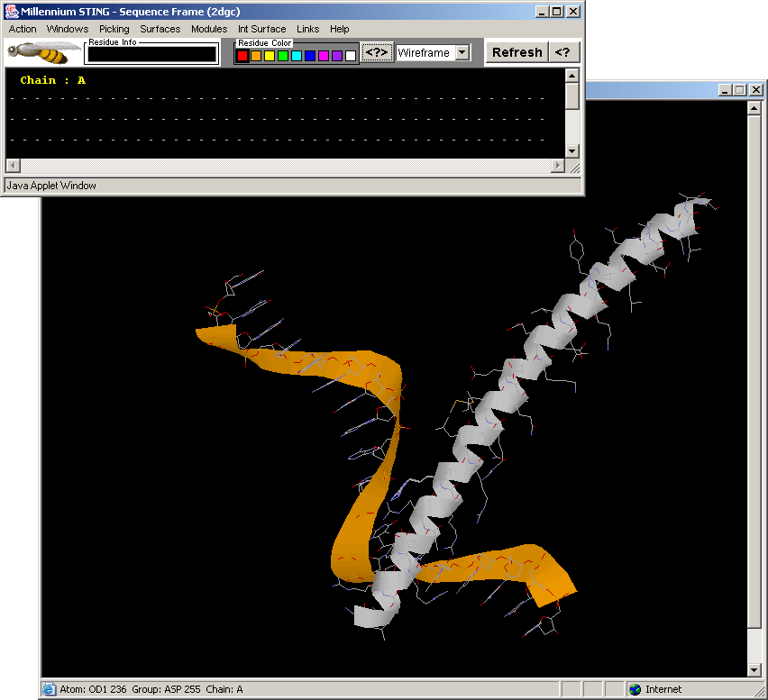Click the sequence panel vertical scrollbar thumb
This screenshot has height=700, width=768.
click(572, 95)
